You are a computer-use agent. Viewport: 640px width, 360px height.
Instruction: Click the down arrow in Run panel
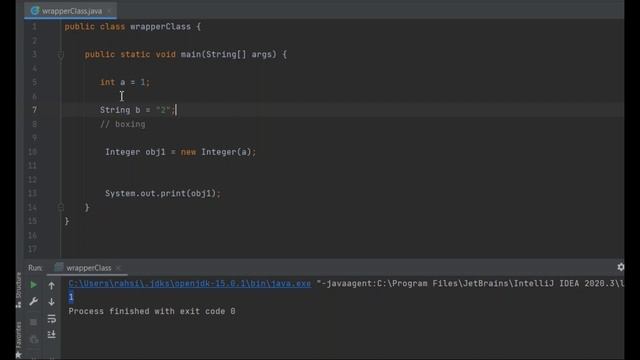(51, 302)
